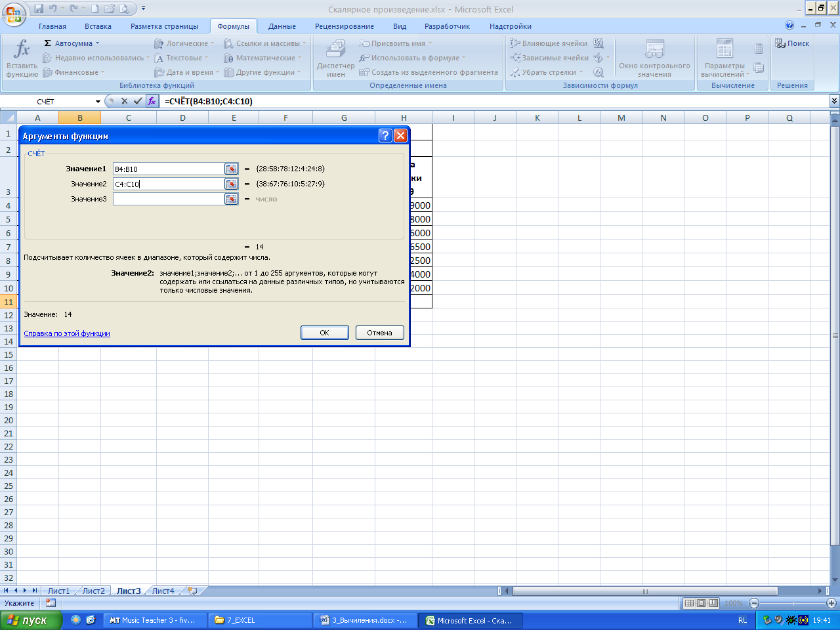Switch to sheet Лист2

pos(93,591)
